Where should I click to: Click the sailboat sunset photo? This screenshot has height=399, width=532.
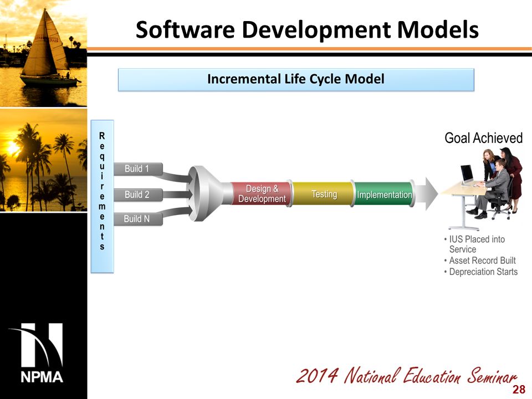click(43, 53)
